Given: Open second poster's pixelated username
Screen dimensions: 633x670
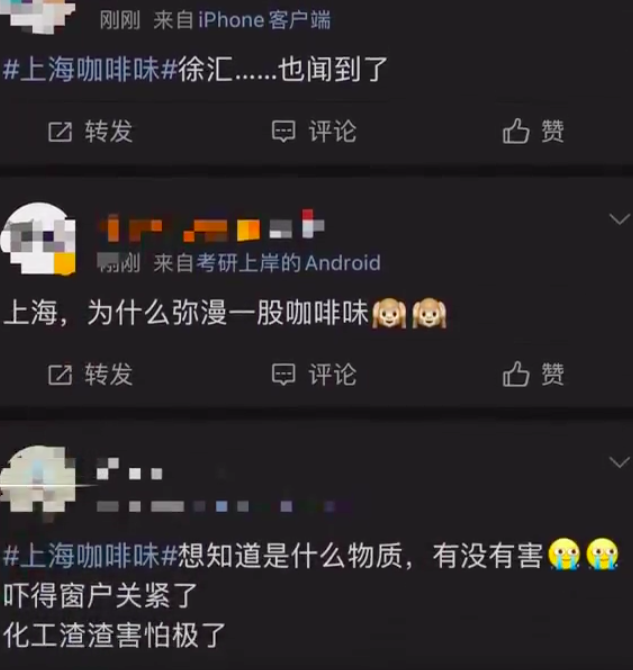Looking at the screenshot, I should [x=212, y=226].
